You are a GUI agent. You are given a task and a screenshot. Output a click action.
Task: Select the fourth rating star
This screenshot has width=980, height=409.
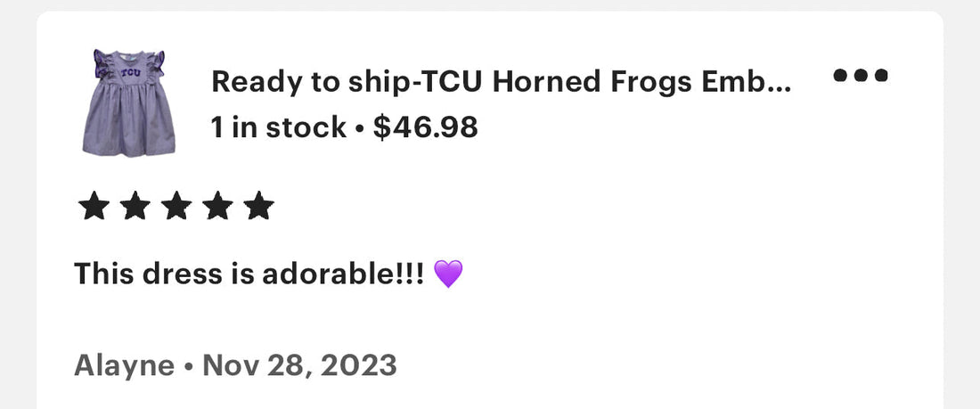click(x=217, y=207)
